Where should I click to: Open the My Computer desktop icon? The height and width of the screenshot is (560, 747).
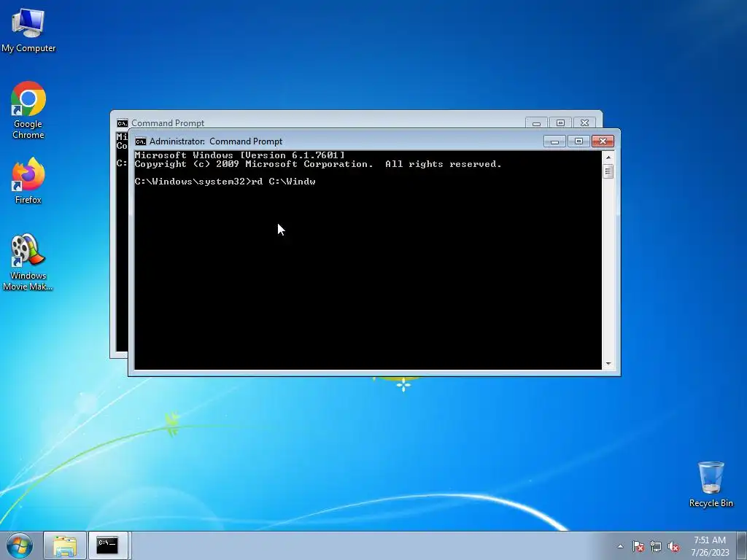coord(28,29)
